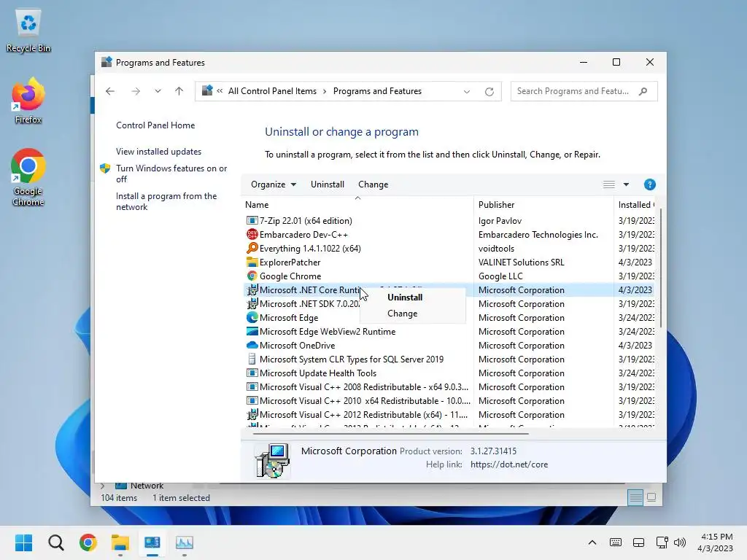Click the view layout icon in the toolbar

[x=609, y=184]
